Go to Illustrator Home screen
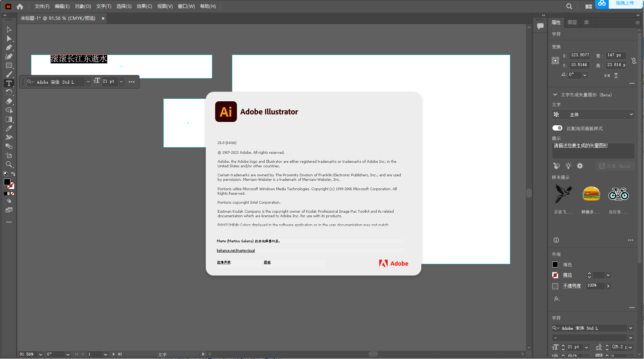 (x=20, y=6)
